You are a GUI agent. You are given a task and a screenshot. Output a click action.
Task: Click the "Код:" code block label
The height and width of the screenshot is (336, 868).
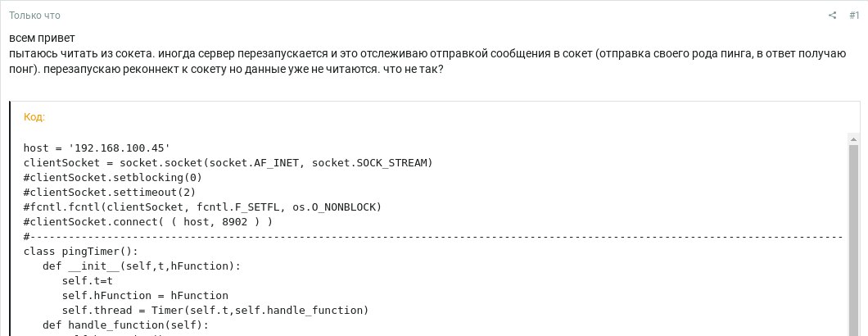(34, 117)
